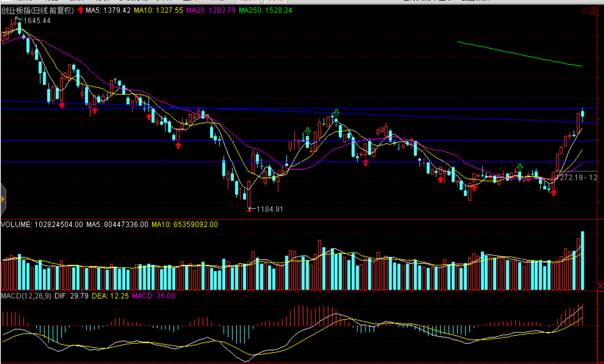Screen dimensions: 604x364
Task: Click the rightmost green down arrow marker
Action: (x=520, y=167)
